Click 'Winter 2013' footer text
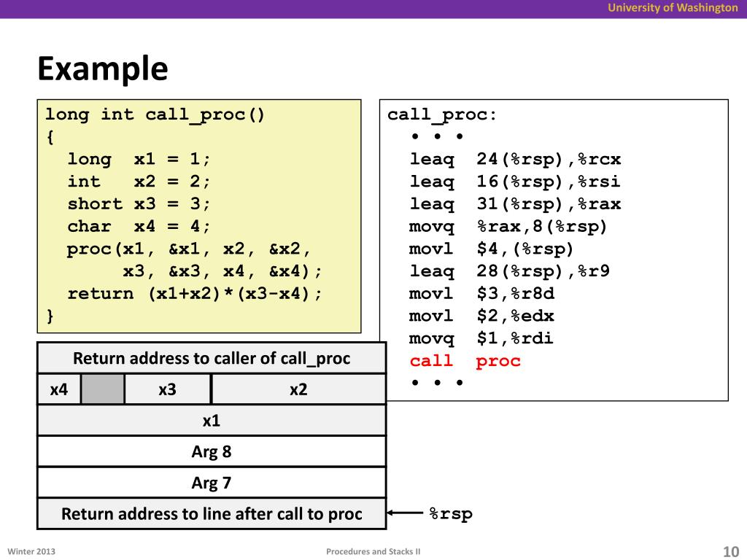This screenshot has width=747, height=560. click(31, 551)
